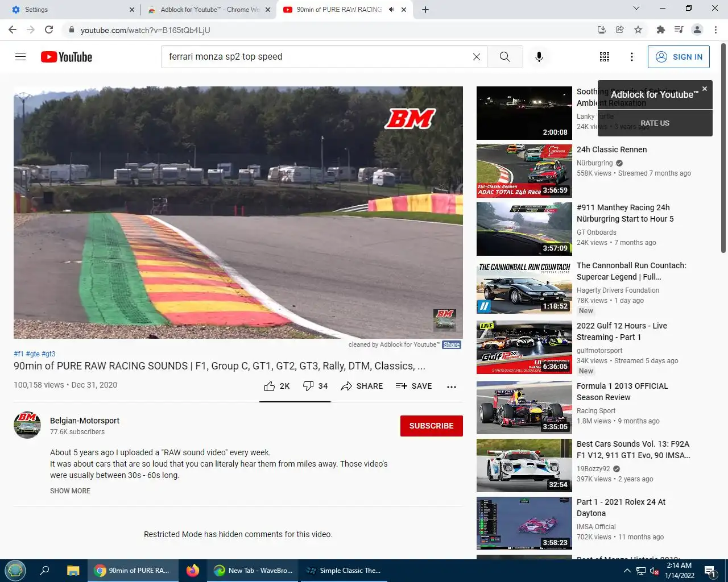Viewport: 728px width, 582px height.
Task: Share the video using SHARE
Action: point(362,386)
